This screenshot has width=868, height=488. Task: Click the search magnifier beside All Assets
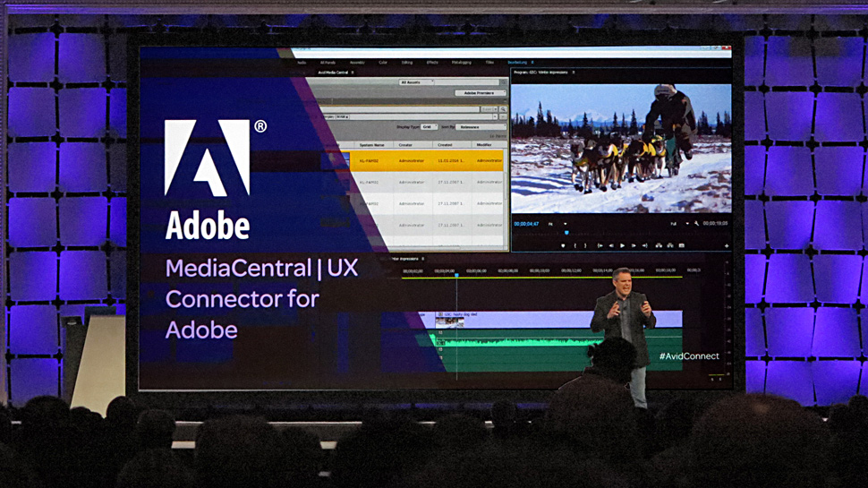(503, 82)
